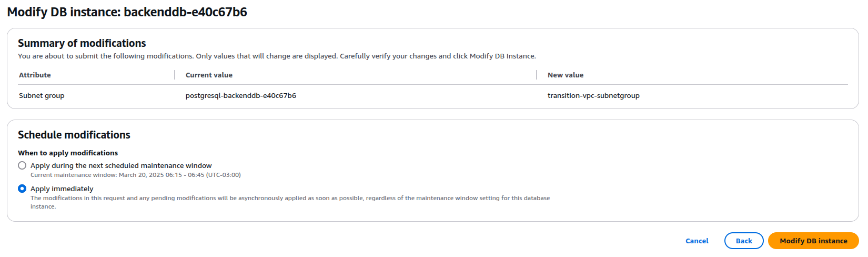Click the Current maintenance window date text
The image size is (868, 257).
pos(135,175)
